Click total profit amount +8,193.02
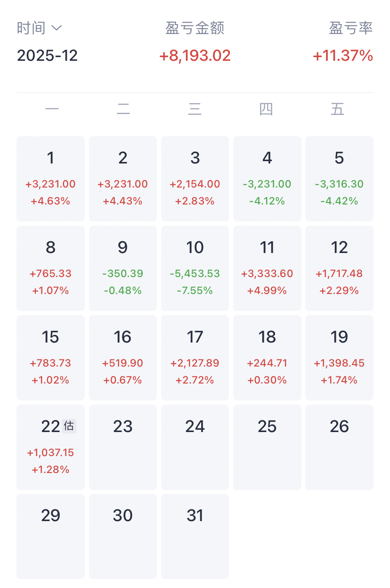 pos(195,56)
